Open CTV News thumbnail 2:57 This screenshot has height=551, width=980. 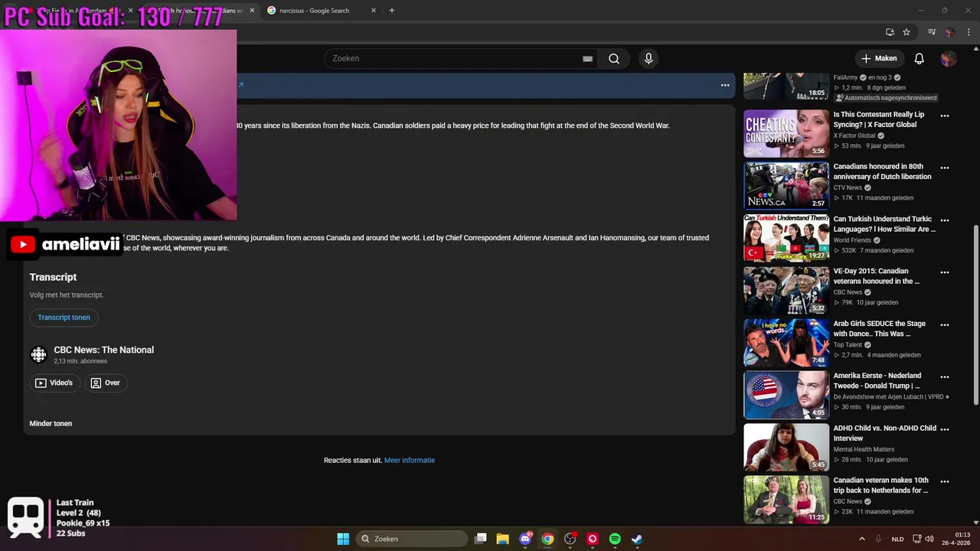(786, 185)
